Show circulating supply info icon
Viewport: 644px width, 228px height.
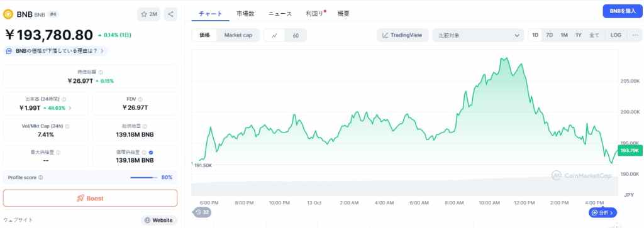[143, 152]
